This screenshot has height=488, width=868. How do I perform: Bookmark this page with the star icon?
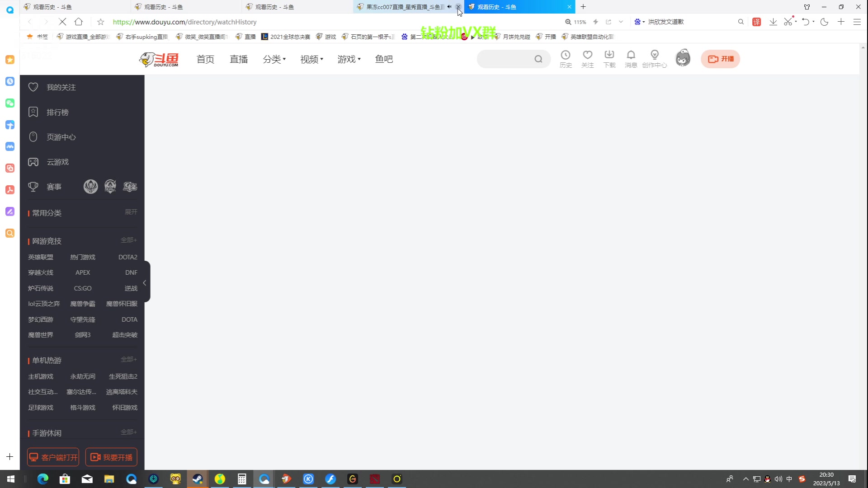[x=101, y=22]
